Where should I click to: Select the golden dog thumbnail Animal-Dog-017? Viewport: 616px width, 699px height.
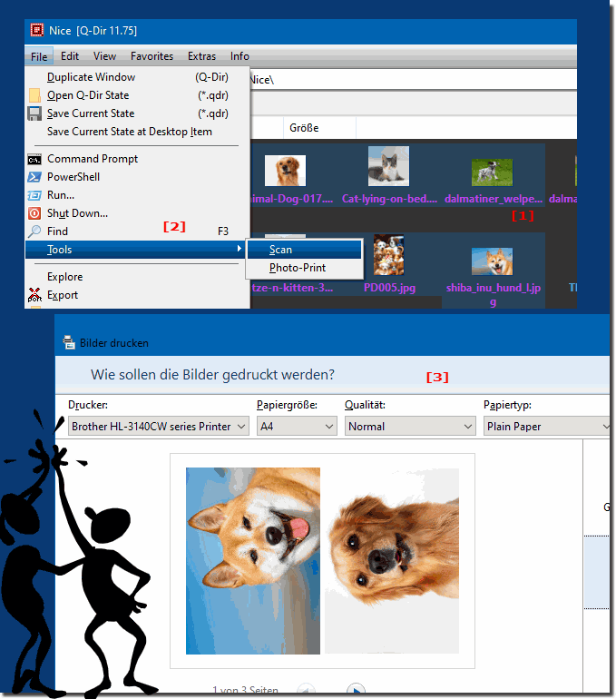coord(285,171)
